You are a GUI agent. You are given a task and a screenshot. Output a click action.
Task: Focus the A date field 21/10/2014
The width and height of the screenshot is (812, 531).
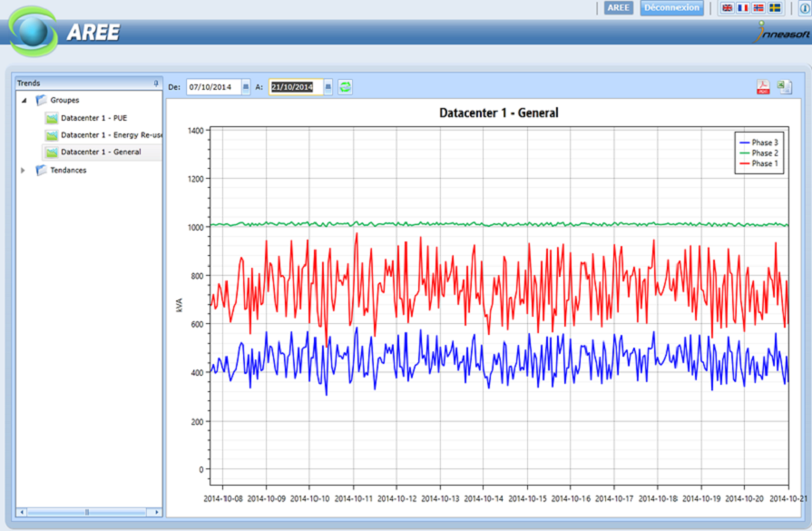point(296,87)
